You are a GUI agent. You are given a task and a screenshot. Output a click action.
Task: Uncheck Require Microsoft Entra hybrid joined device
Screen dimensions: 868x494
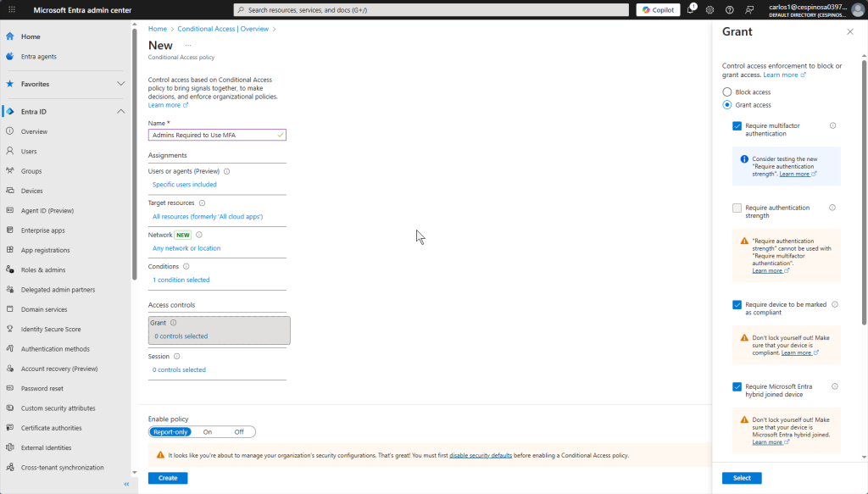click(737, 387)
